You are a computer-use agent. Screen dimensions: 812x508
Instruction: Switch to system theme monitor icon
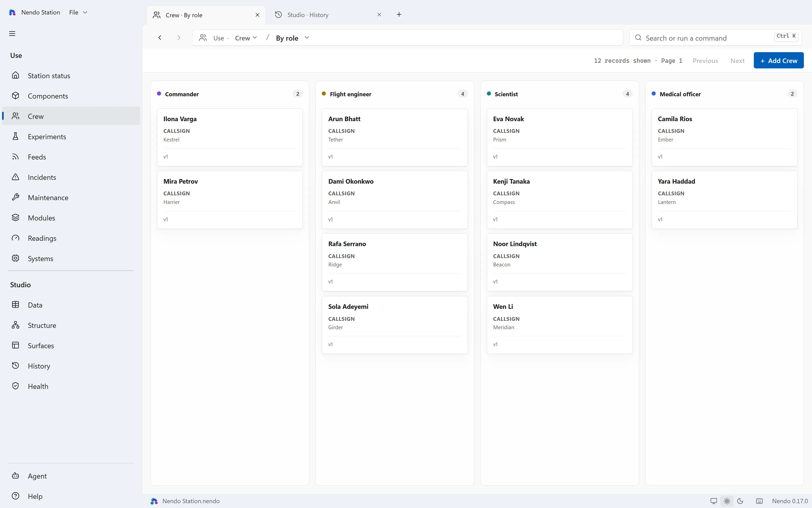(714, 501)
